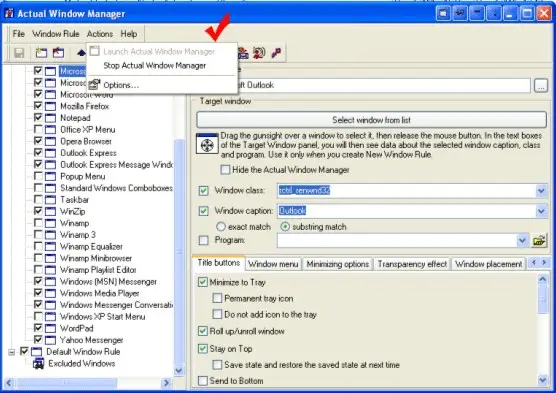This screenshot has height=393, width=556.
Task: Enable the Program checkbox
Action: point(204,240)
